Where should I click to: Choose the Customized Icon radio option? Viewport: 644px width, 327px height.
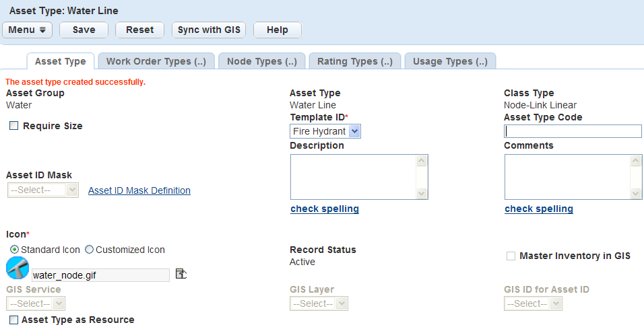(89, 250)
